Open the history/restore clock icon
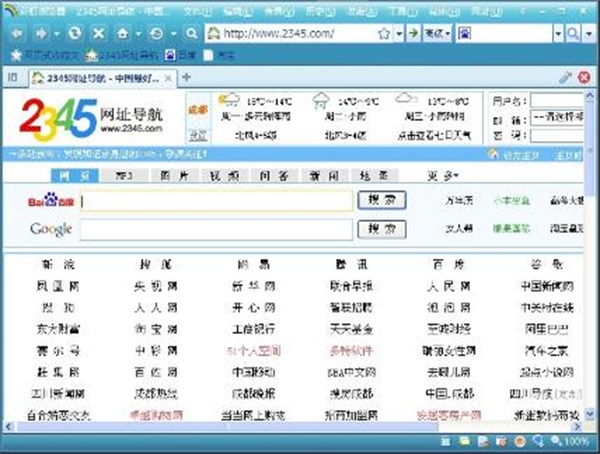The height and width of the screenshot is (454, 600). point(156,34)
